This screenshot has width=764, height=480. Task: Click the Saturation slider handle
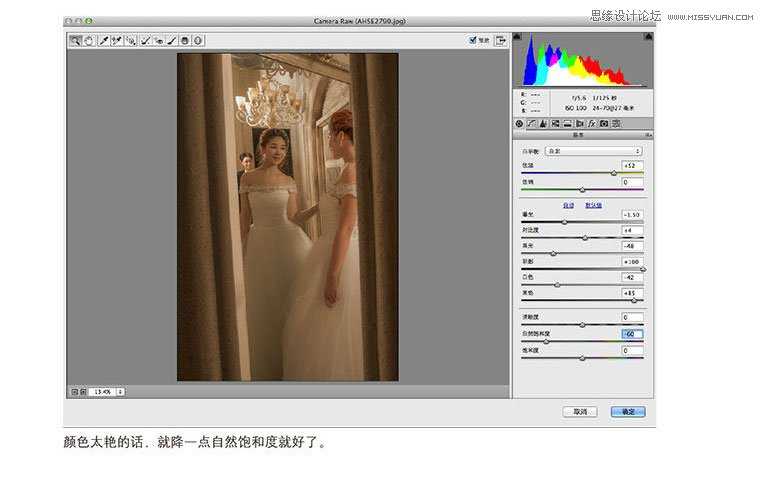[x=582, y=358]
